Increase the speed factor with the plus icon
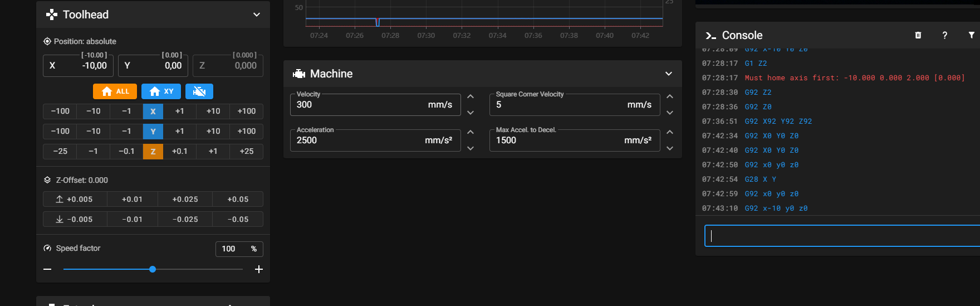 click(x=259, y=269)
